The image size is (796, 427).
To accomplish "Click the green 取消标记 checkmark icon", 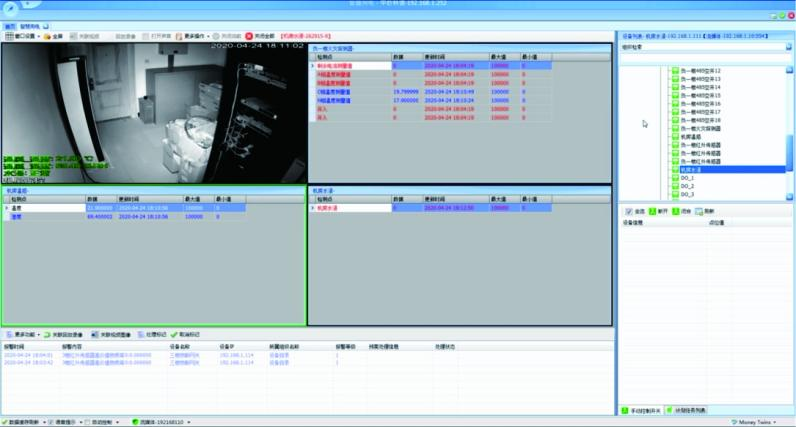I will pyautogui.click(x=174, y=334).
